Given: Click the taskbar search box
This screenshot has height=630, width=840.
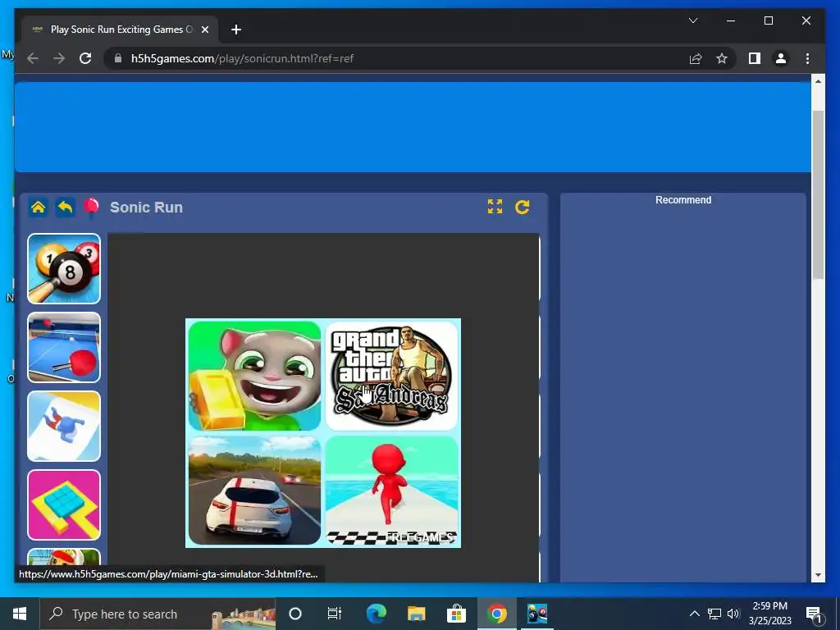Looking at the screenshot, I should click(x=157, y=614).
